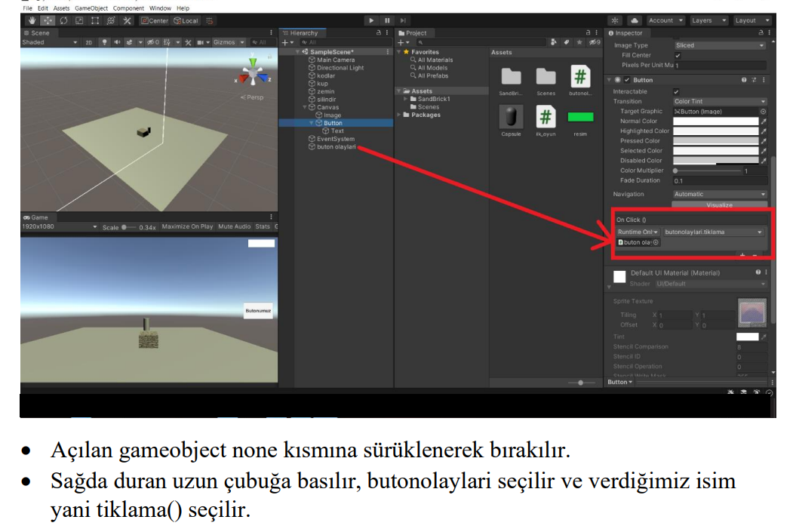Select the Rect Transform tool
796x532 pixels.
pos(95,20)
